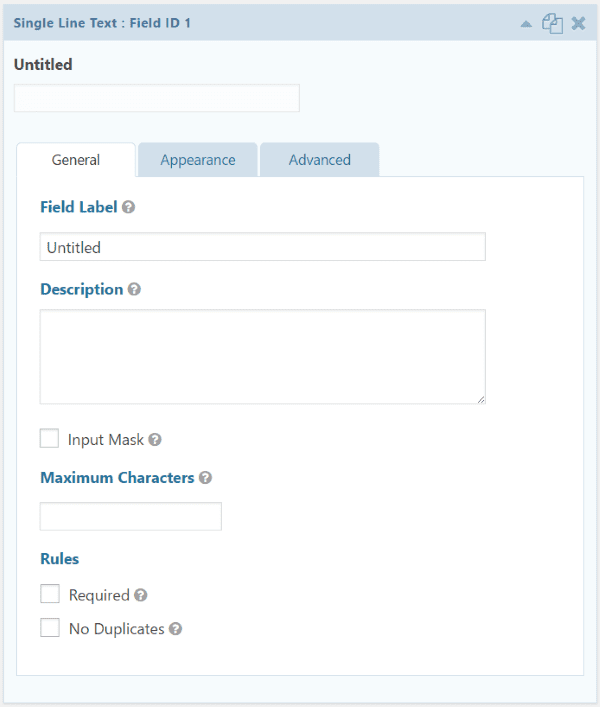Click the Description help question icon
This screenshot has width=600, height=707.
click(x=134, y=290)
